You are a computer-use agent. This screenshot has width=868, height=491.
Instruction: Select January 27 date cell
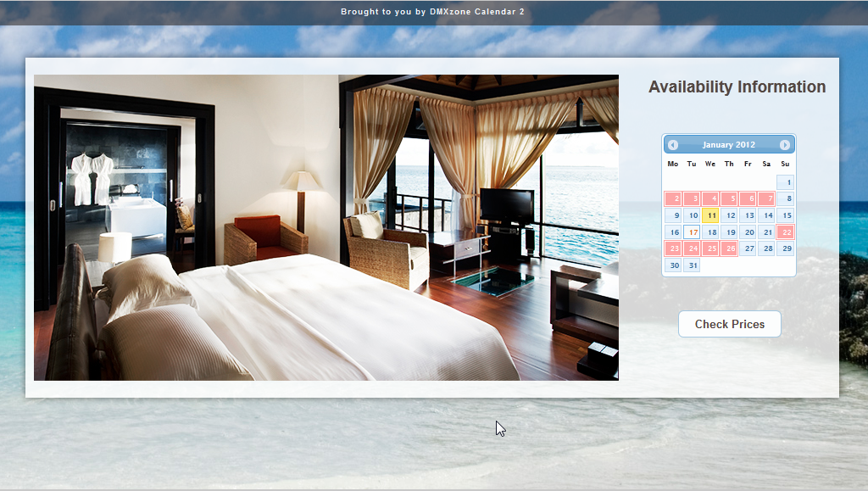pyautogui.click(x=748, y=248)
